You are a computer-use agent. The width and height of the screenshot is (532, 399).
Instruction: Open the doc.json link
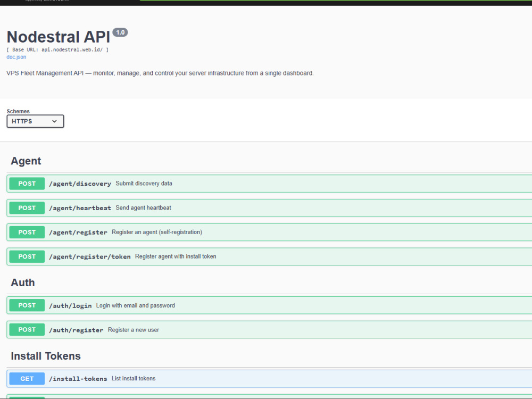click(16, 57)
